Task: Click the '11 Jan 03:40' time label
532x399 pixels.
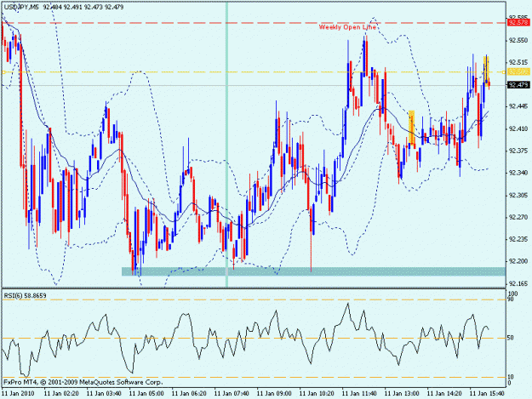Action: coord(104,394)
